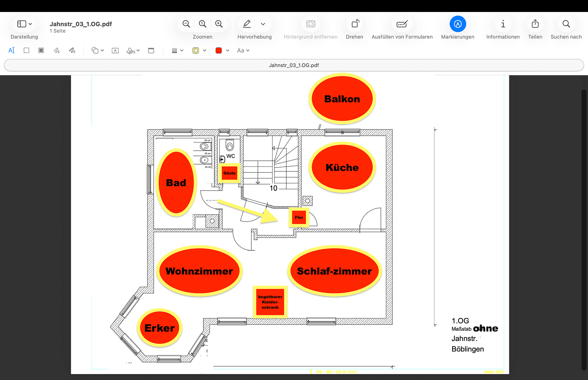
Task: Select the Drehen rotate icon
Action: coord(355,24)
